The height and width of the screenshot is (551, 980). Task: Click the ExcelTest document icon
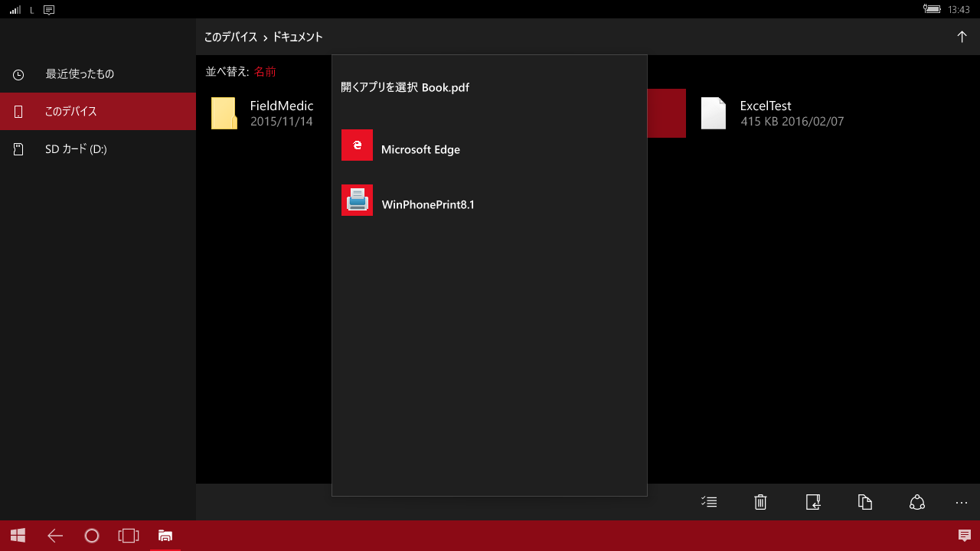point(713,113)
